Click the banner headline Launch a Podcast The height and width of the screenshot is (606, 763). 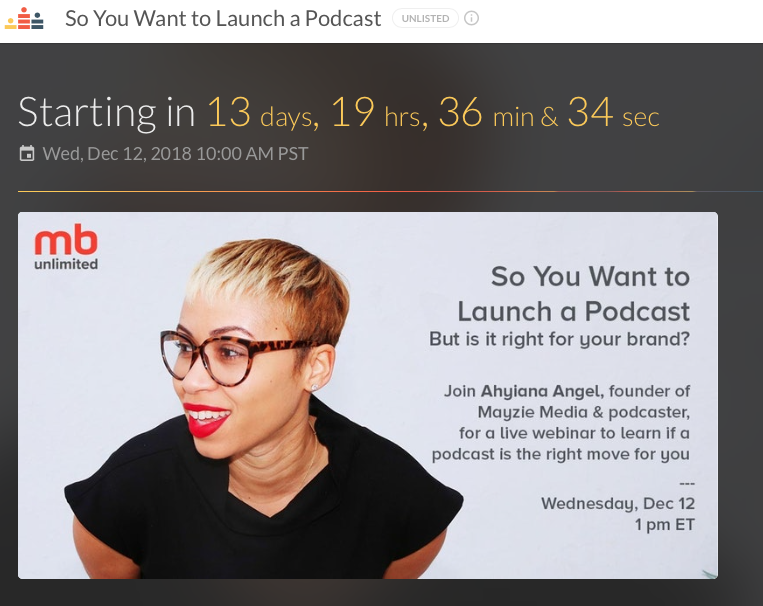coord(574,311)
